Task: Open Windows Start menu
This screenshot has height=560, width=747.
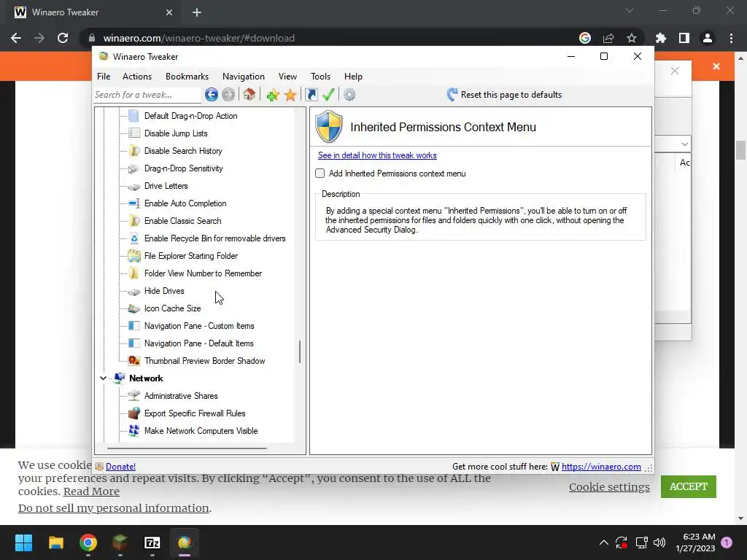Action: 23,542
